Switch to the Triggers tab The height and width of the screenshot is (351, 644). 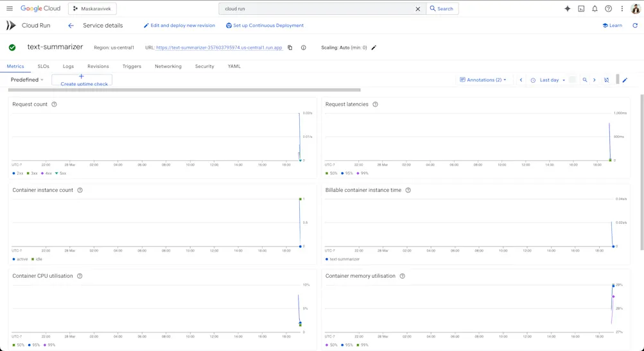coord(132,66)
